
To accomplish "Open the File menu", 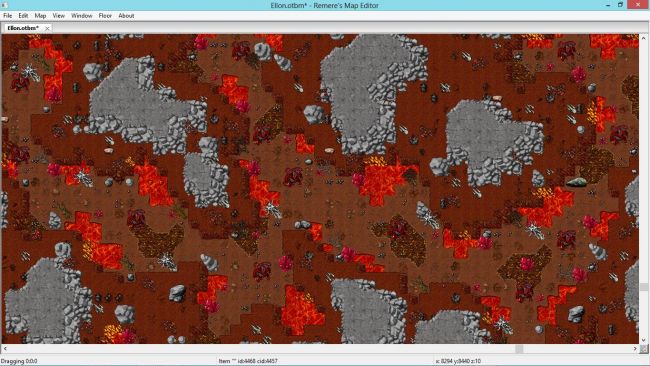I will coord(7,16).
